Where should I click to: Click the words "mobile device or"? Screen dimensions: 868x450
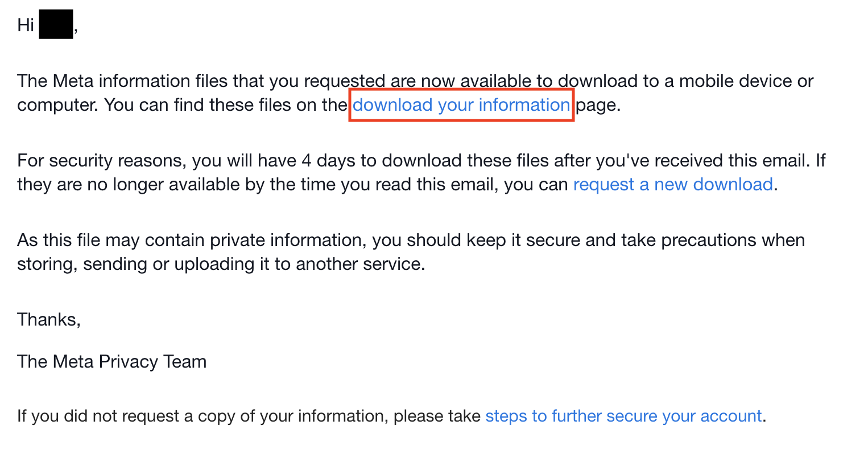click(x=746, y=81)
